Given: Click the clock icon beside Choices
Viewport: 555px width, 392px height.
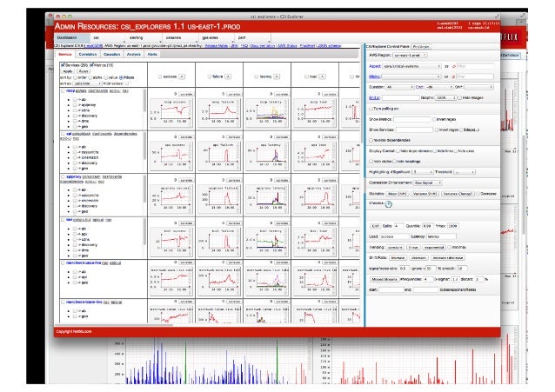Looking at the screenshot, I should pyautogui.click(x=388, y=203).
